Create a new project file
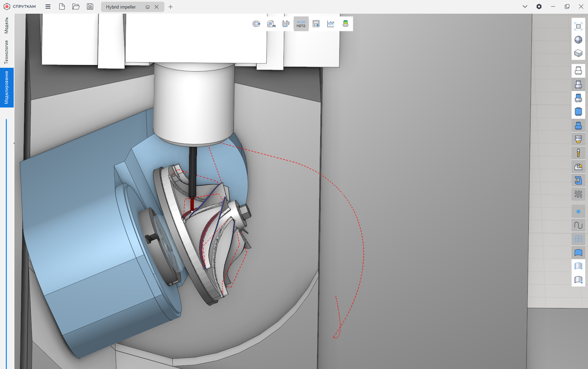The width and height of the screenshot is (588, 369). (62, 7)
